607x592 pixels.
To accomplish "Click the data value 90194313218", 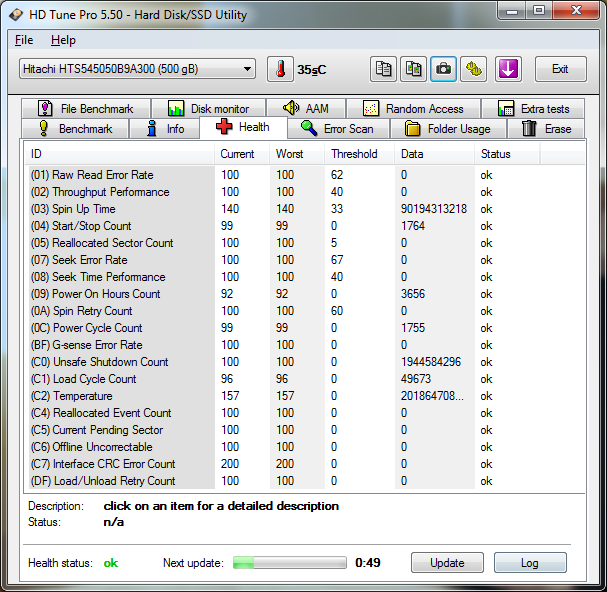I will pos(434,209).
